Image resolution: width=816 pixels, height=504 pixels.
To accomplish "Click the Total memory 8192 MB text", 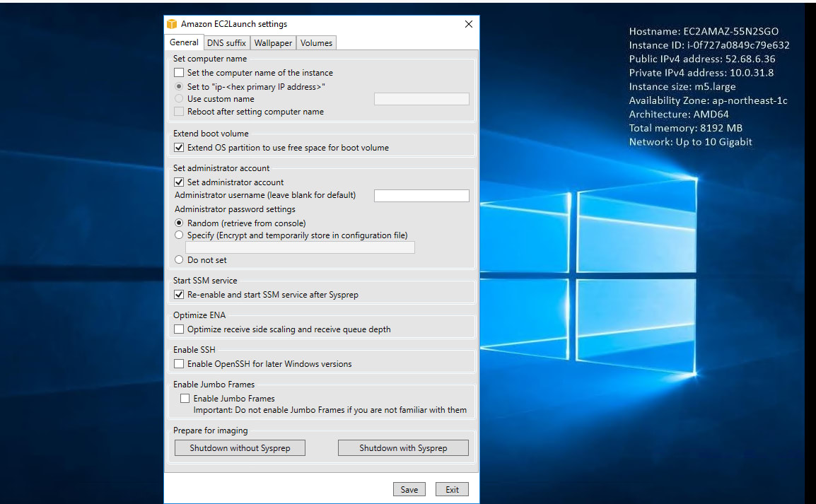I will coord(686,128).
